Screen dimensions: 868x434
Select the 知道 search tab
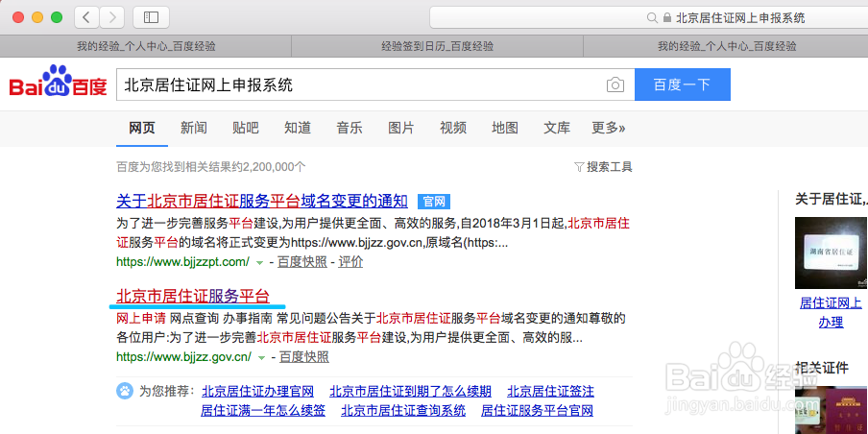298,129
